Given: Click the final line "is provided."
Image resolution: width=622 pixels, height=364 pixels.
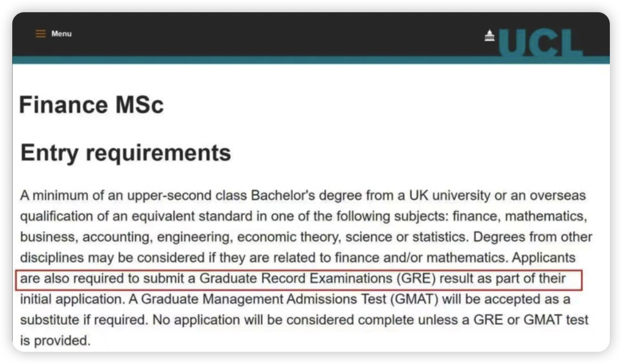Looking at the screenshot, I should [55, 340].
